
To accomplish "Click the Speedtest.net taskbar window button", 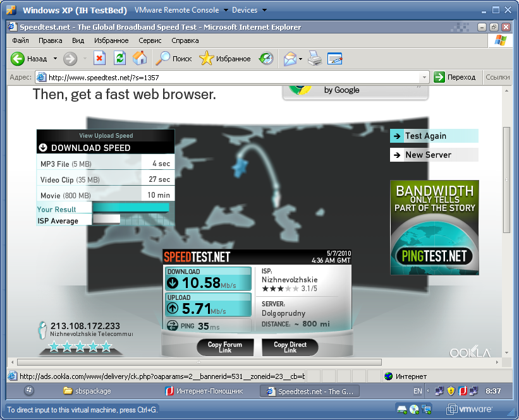I will (310, 391).
